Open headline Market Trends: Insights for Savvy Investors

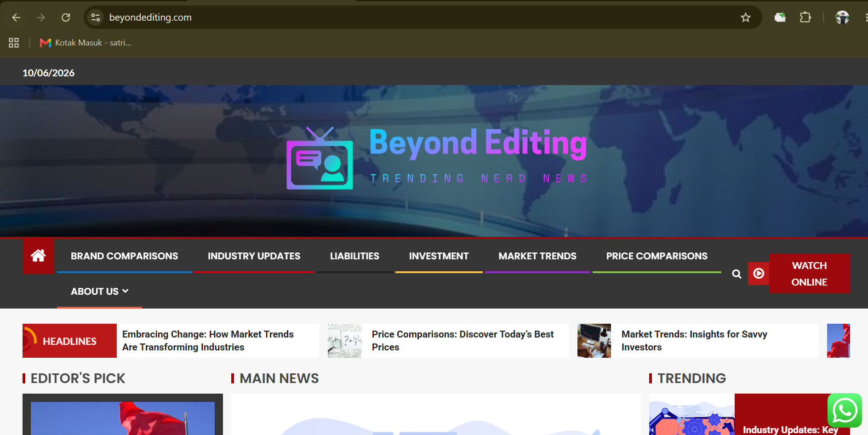694,341
